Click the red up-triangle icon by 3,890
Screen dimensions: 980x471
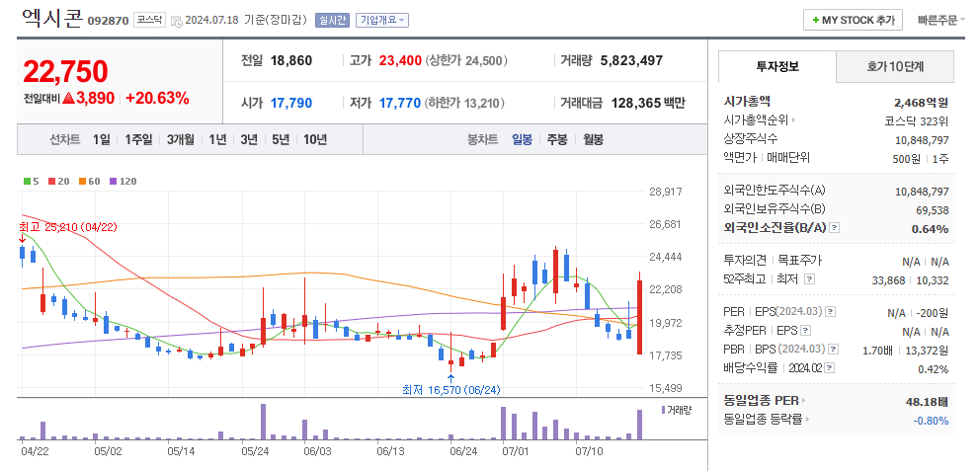(x=69, y=98)
